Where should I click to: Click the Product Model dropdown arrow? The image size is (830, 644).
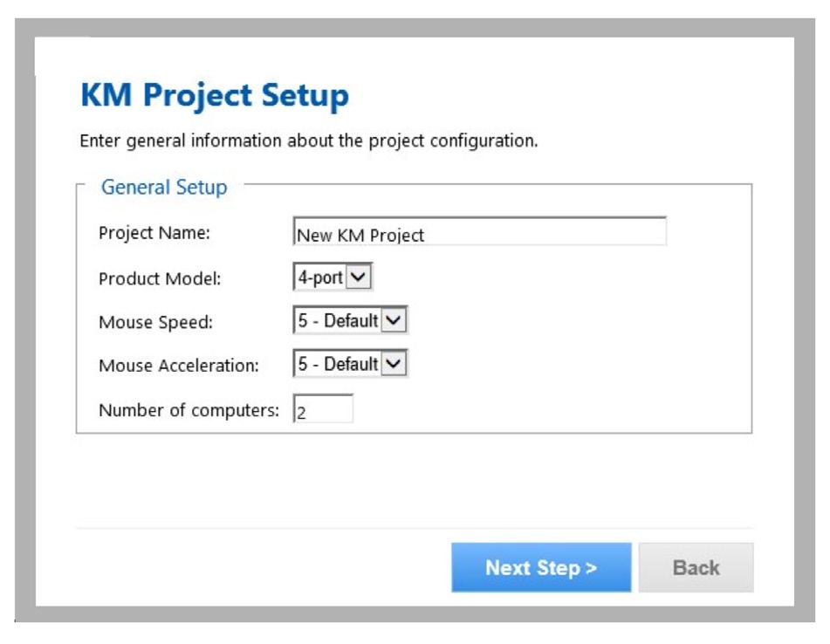pos(359,277)
